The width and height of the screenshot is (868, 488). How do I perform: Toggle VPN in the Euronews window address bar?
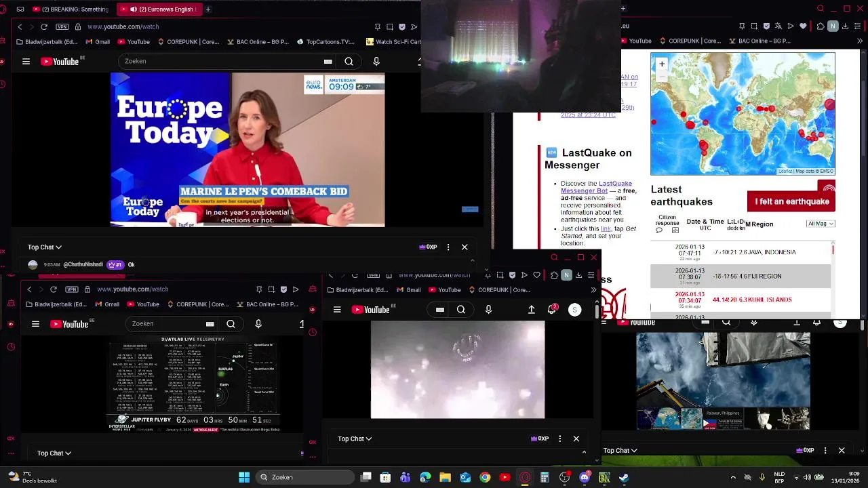tap(62, 26)
